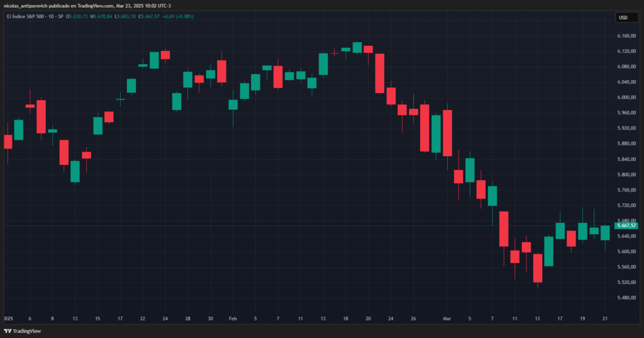The image size is (644, 338).
Task: Click the Mar label on time axis
Action: (x=447, y=318)
